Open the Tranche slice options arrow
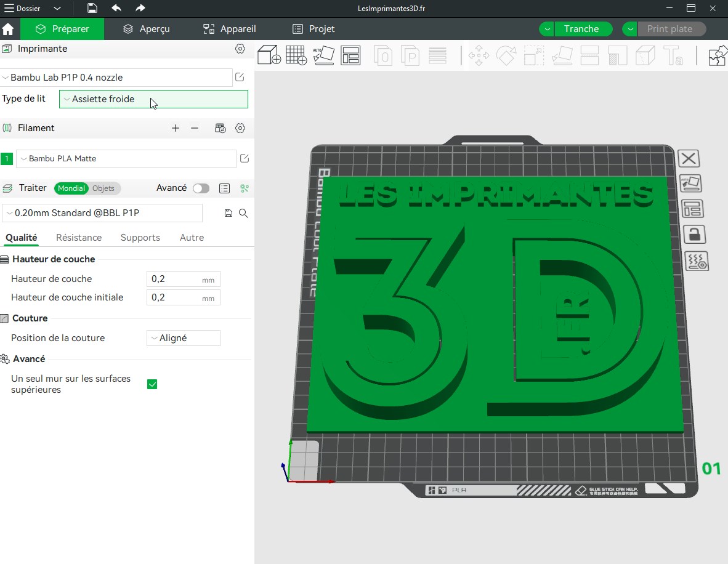This screenshot has width=728, height=564. pyautogui.click(x=547, y=29)
